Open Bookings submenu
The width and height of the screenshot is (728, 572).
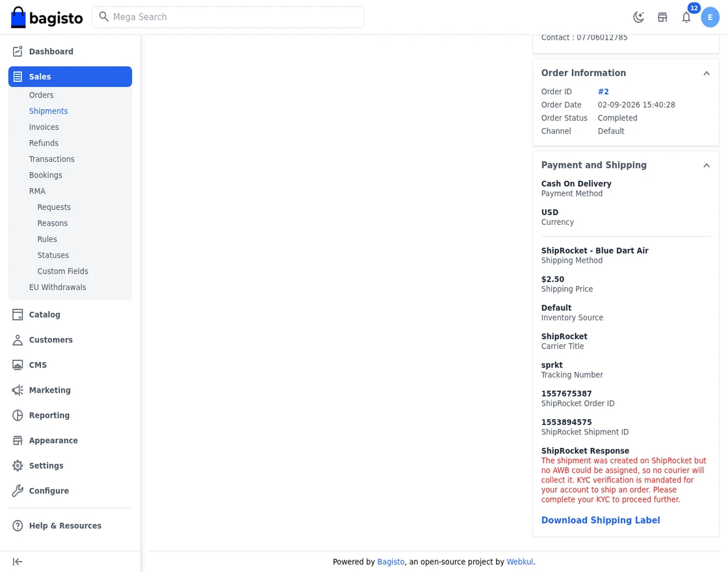pos(45,175)
